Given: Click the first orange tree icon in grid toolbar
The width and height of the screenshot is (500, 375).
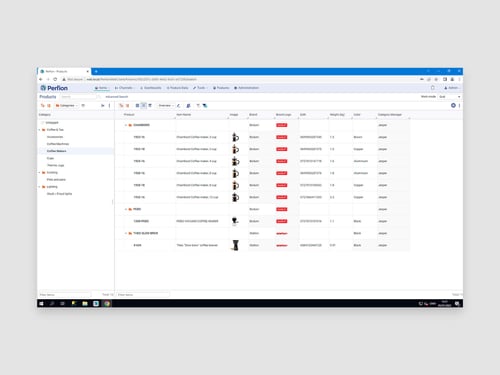Looking at the screenshot, I should [x=121, y=106].
